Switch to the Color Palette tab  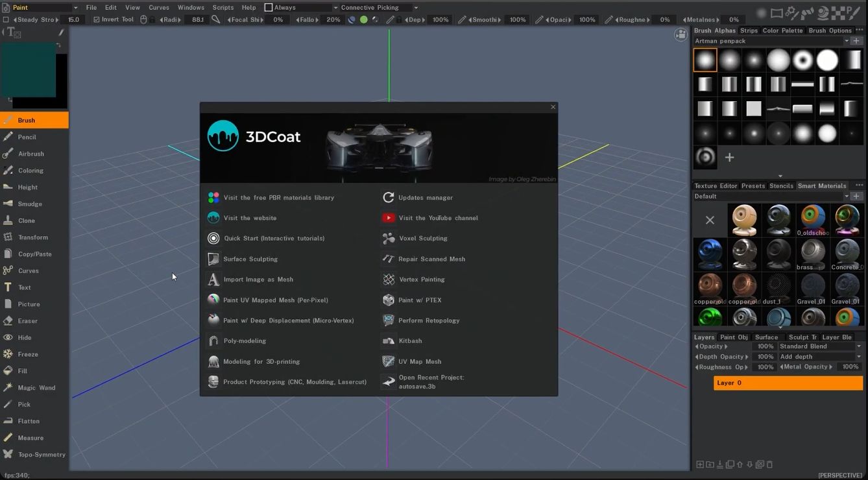coord(782,30)
